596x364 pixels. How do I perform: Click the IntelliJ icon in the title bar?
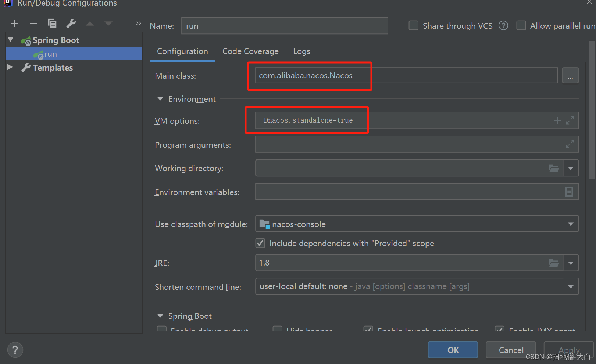tap(8, 3)
